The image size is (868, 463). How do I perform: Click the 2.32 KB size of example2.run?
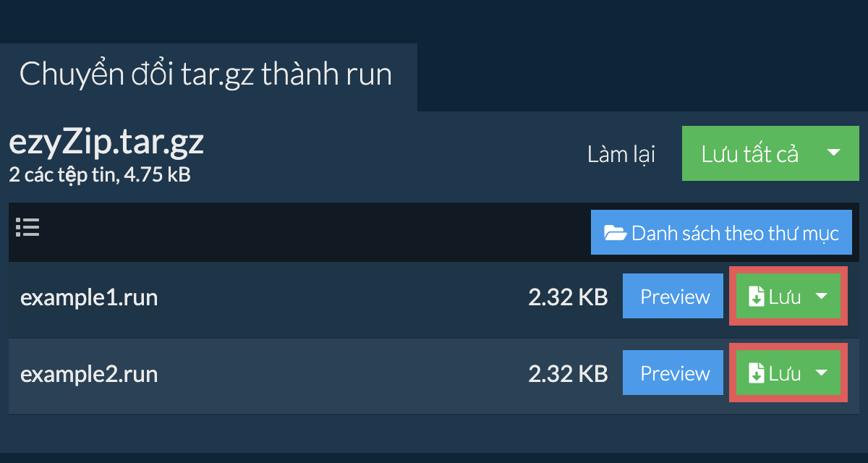(568, 374)
